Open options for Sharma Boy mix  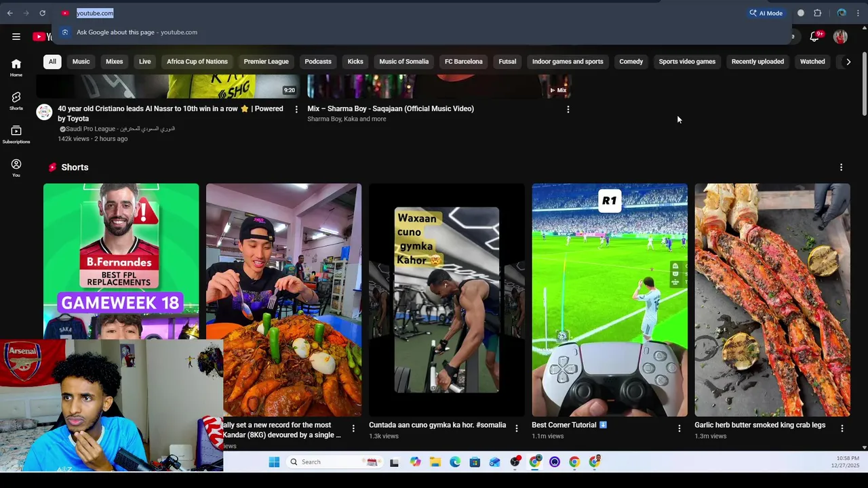pyautogui.click(x=568, y=109)
